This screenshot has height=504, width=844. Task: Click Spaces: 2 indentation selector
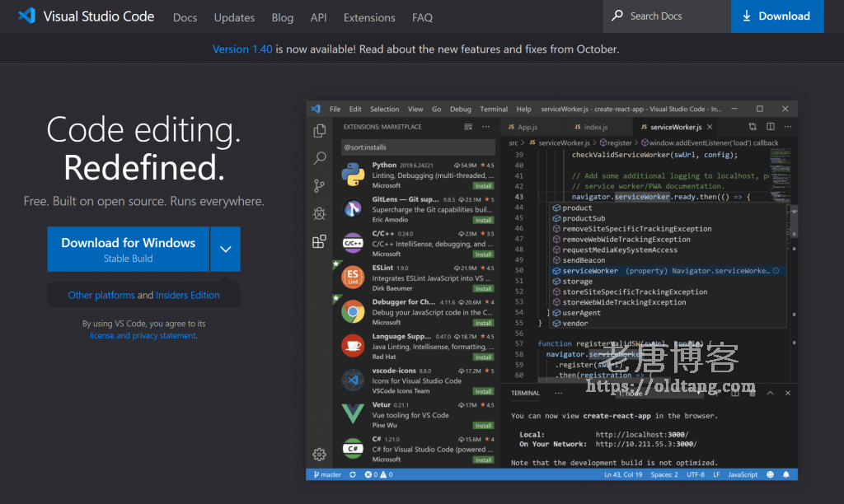tap(664, 475)
